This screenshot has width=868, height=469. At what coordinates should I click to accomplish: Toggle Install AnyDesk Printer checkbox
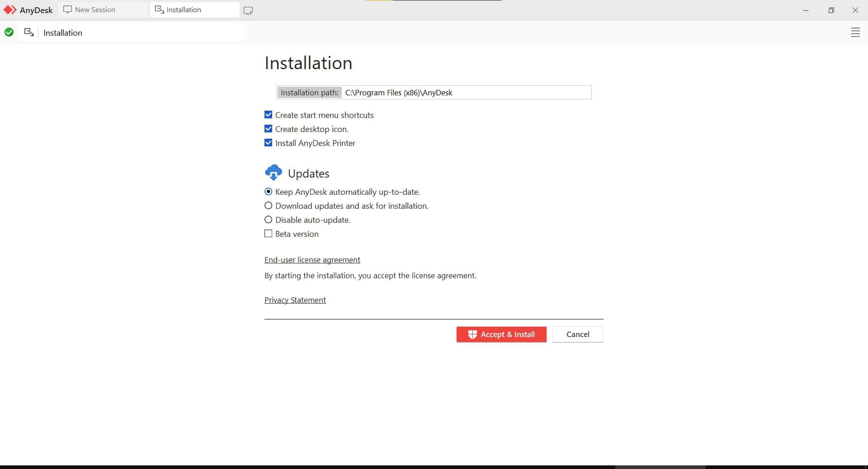click(x=268, y=143)
